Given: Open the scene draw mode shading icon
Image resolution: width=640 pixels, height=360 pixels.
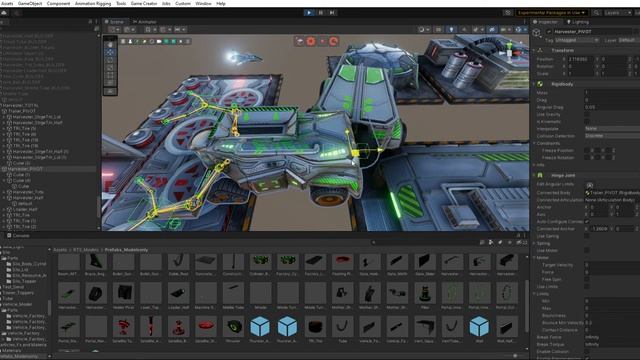Looking at the screenshot, I should [422, 29].
